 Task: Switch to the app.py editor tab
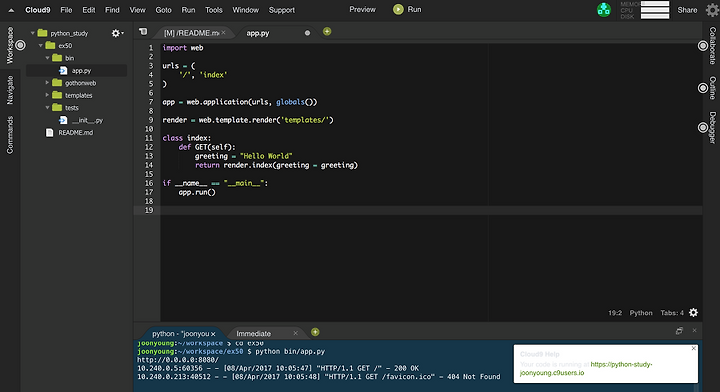(258, 33)
